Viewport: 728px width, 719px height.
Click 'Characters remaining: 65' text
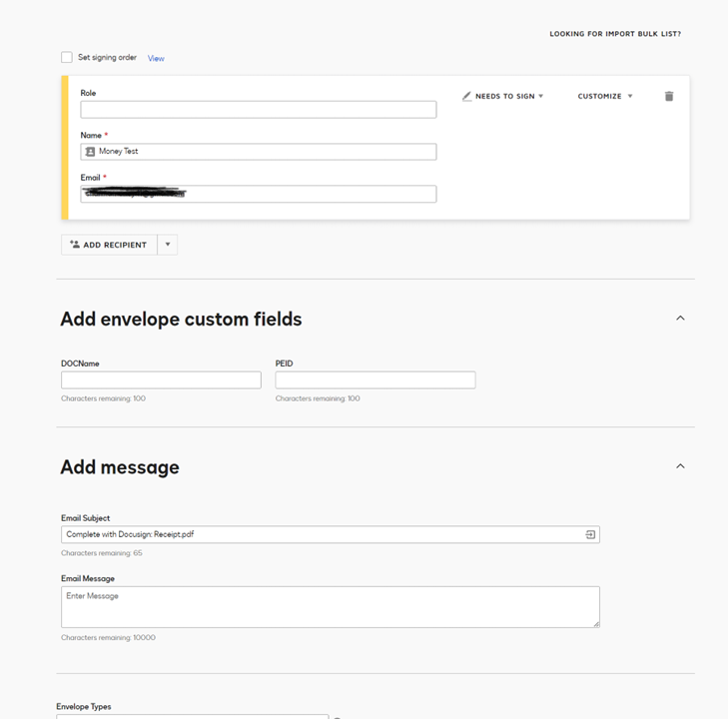point(102,553)
